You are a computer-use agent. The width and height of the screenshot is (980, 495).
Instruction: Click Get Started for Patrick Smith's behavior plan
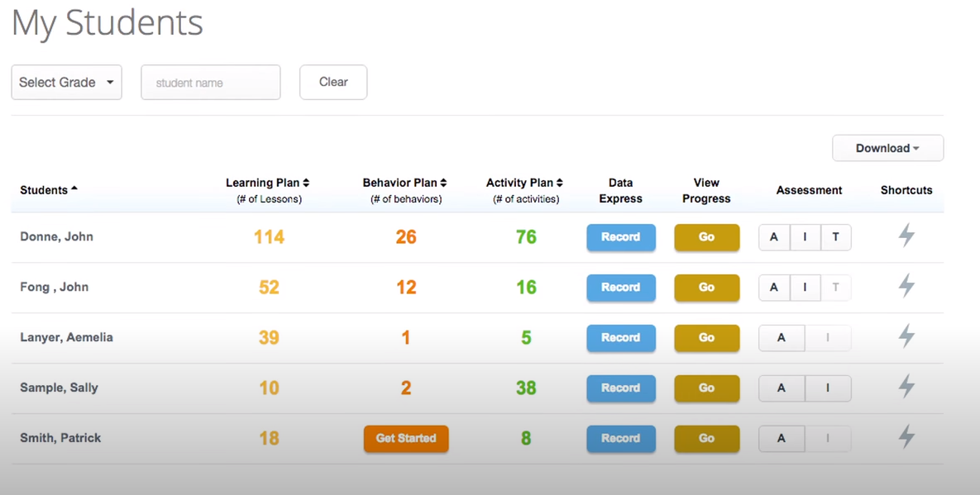[x=405, y=438]
